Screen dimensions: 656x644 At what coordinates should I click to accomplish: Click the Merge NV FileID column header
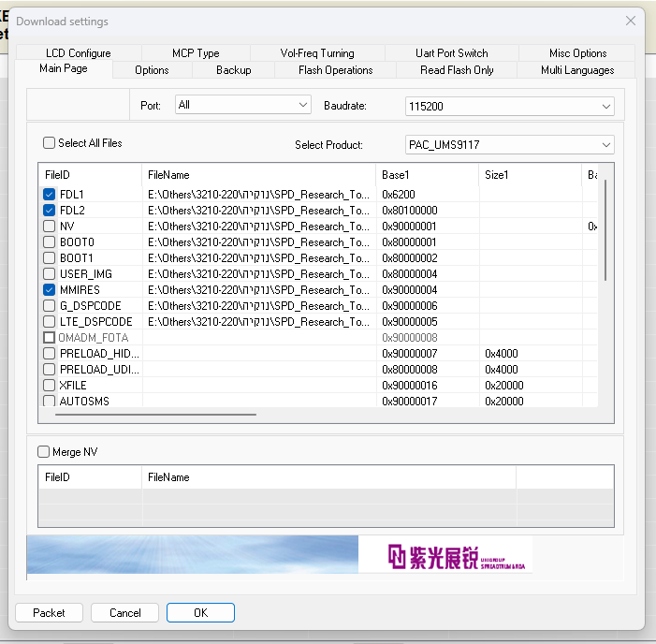(91, 477)
